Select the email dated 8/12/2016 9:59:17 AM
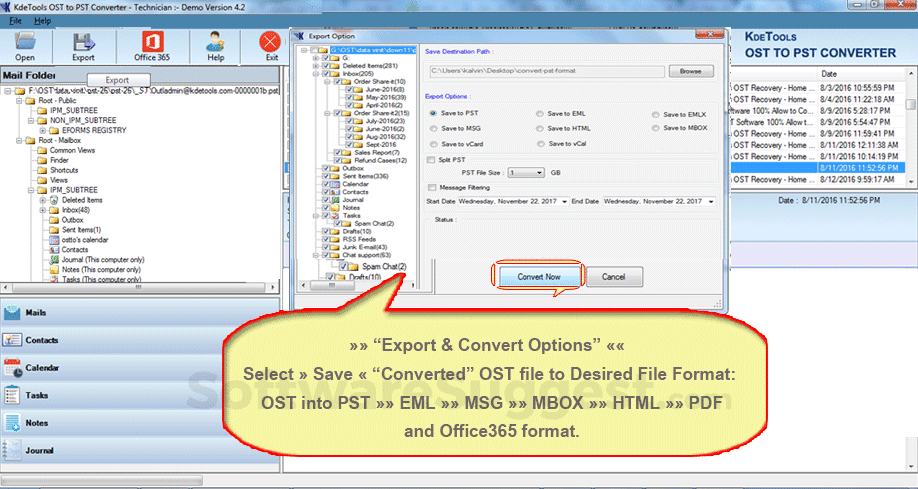 (818, 180)
